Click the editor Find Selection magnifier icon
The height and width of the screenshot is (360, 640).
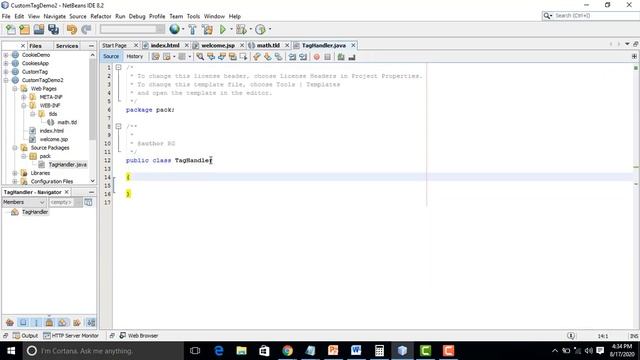200,57
